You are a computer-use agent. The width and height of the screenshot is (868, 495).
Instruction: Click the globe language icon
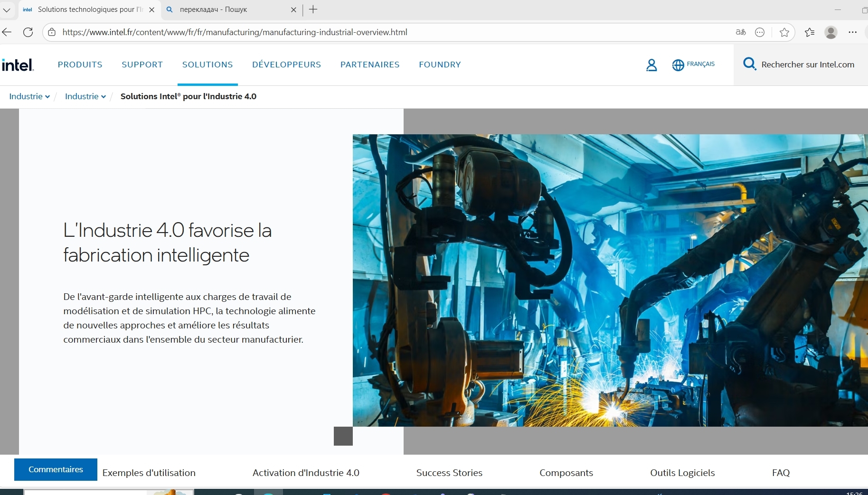click(x=678, y=65)
